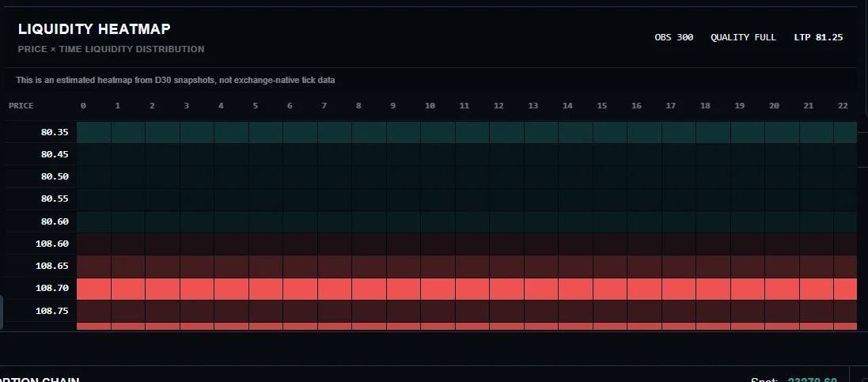This screenshot has height=382, width=868.
Task: Click the PRICE column header
Action: [21, 106]
